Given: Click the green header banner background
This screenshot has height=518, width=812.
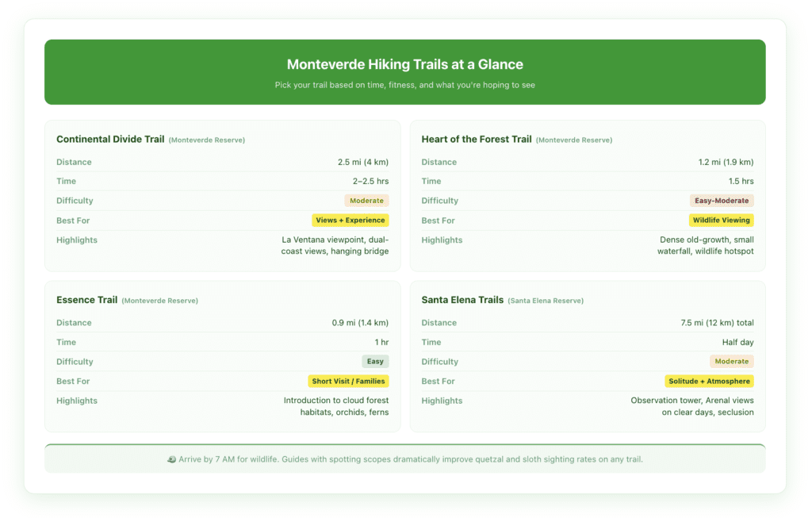Looking at the screenshot, I should (405, 72).
